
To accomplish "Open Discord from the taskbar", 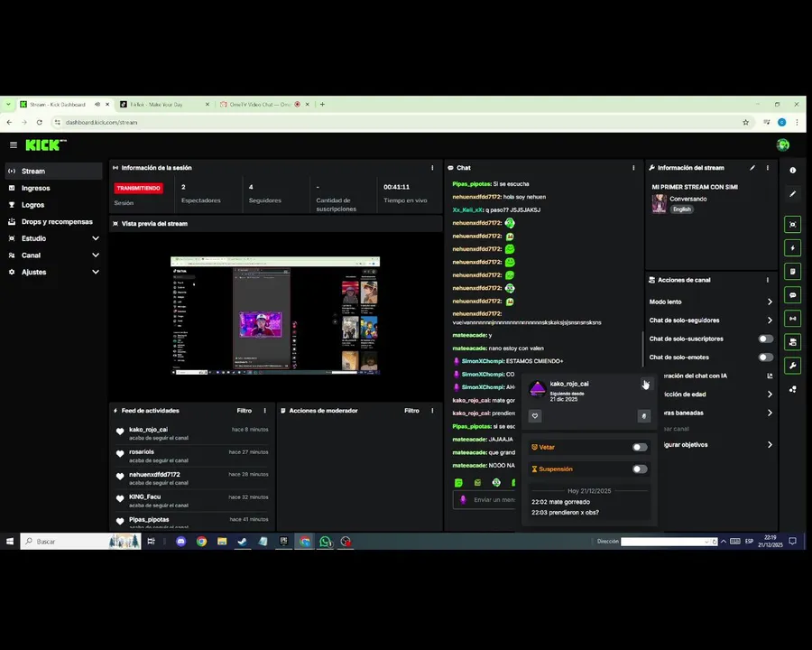I will (180, 542).
